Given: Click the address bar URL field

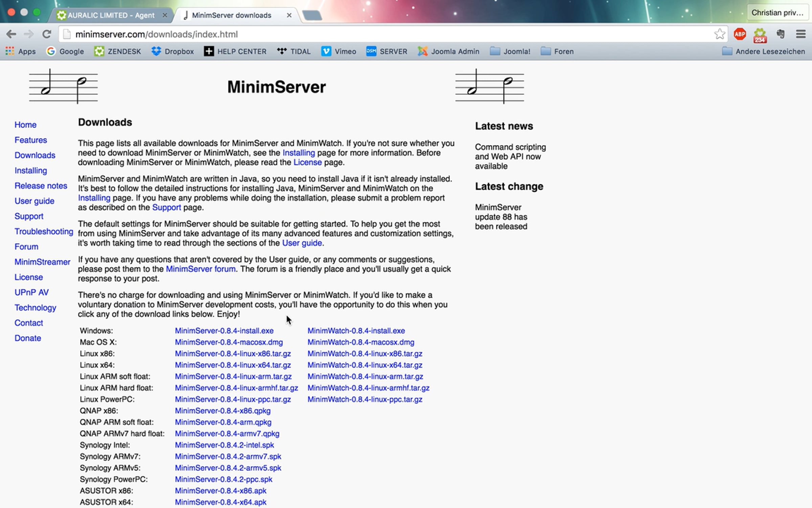Looking at the screenshot, I should (386, 34).
